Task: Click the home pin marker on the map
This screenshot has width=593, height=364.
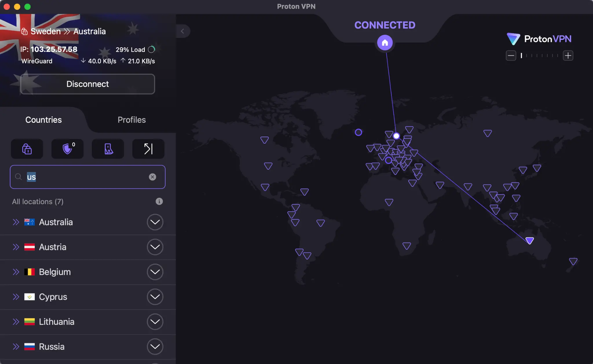Action: point(385,43)
